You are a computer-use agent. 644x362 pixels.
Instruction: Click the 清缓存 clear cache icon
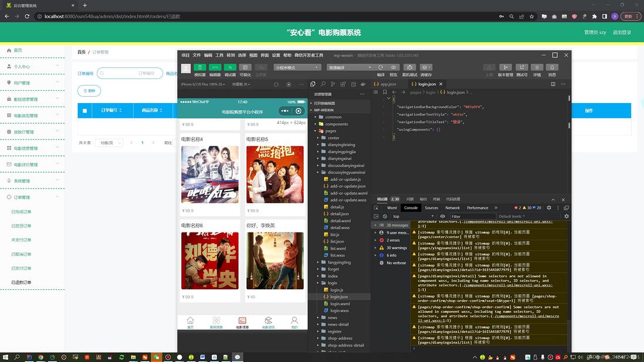click(x=426, y=67)
